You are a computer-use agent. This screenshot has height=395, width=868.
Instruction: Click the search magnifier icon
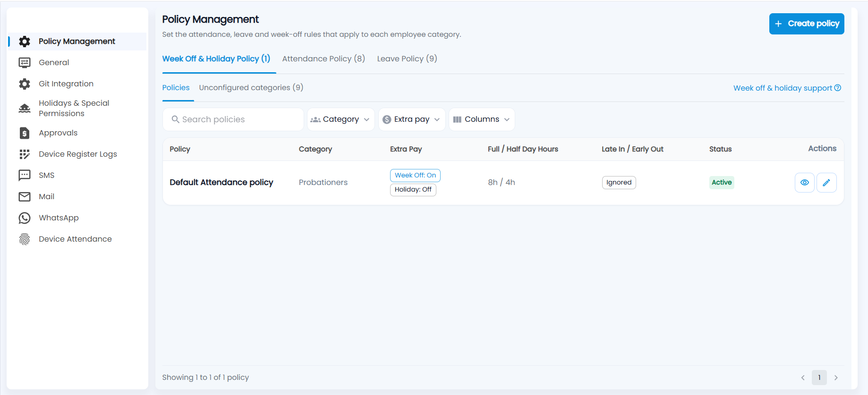click(x=175, y=119)
